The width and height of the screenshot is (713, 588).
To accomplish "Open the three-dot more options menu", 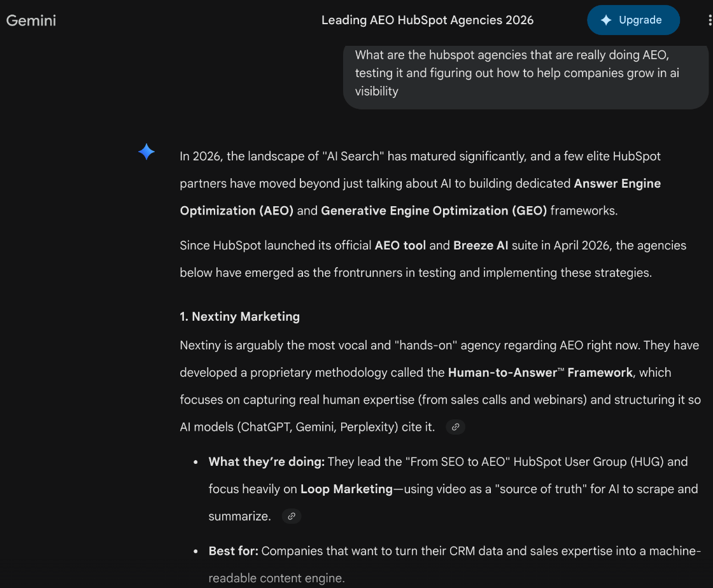I will pos(710,20).
